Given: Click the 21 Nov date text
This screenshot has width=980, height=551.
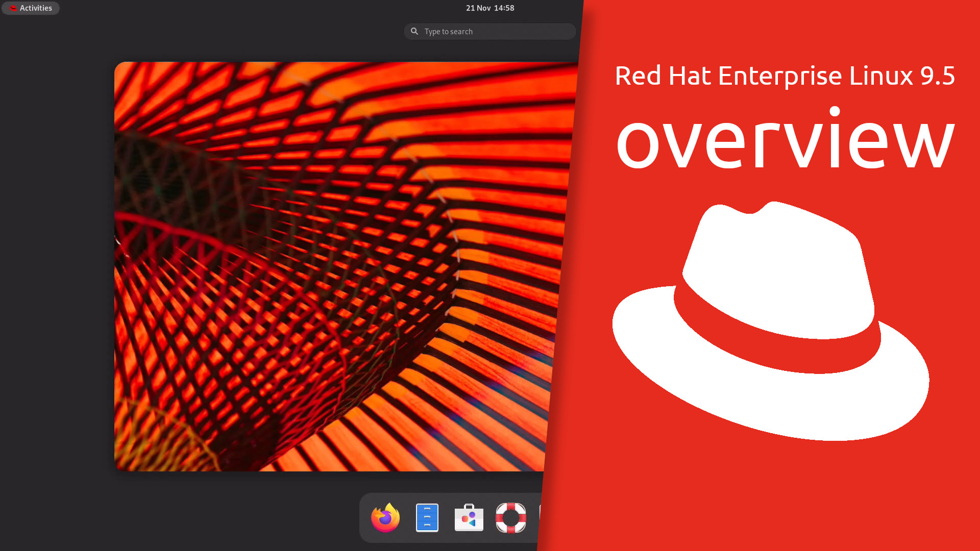Looking at the screenshot, I should click(x=478, y=8).
